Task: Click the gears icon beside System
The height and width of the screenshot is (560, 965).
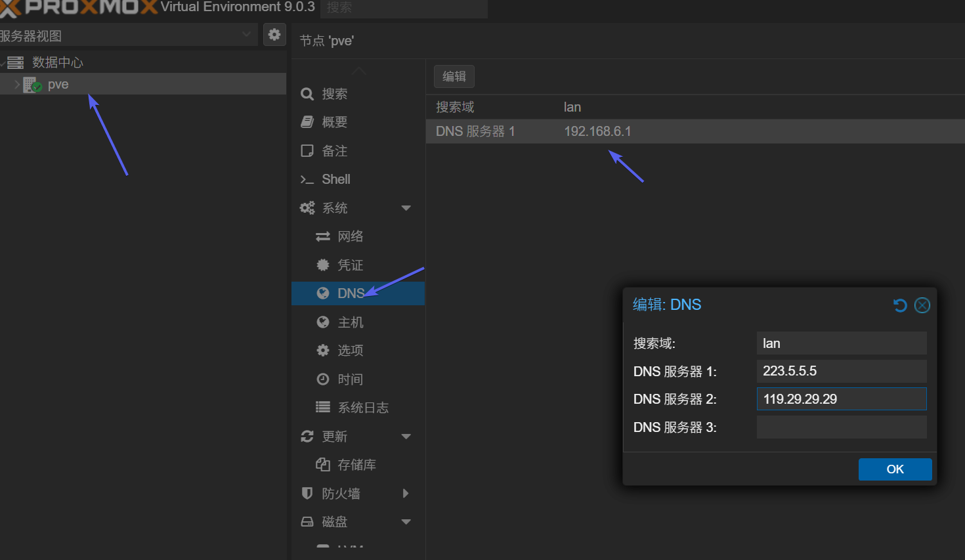Action: (307, 208)
